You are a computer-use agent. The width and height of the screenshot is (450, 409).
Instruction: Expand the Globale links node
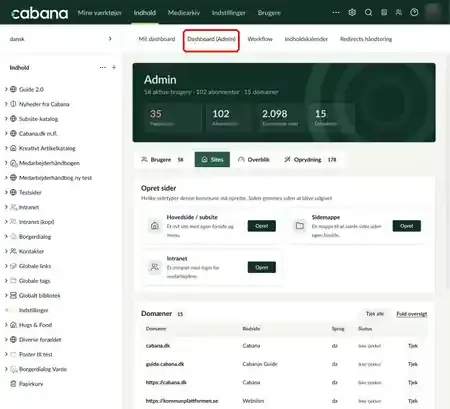point(6,266)
